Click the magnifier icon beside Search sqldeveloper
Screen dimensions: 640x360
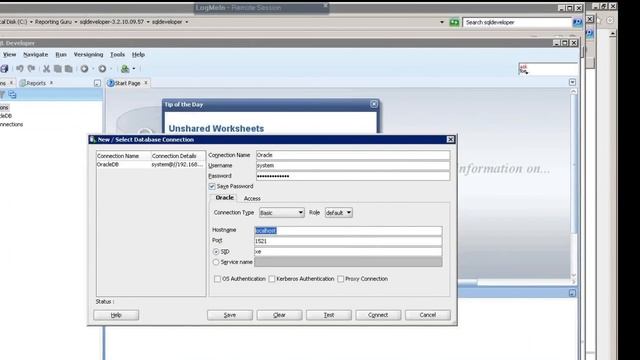point(577,22)
